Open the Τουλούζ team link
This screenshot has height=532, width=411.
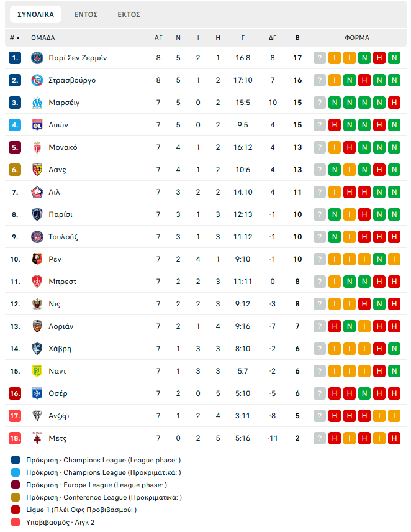63,237
